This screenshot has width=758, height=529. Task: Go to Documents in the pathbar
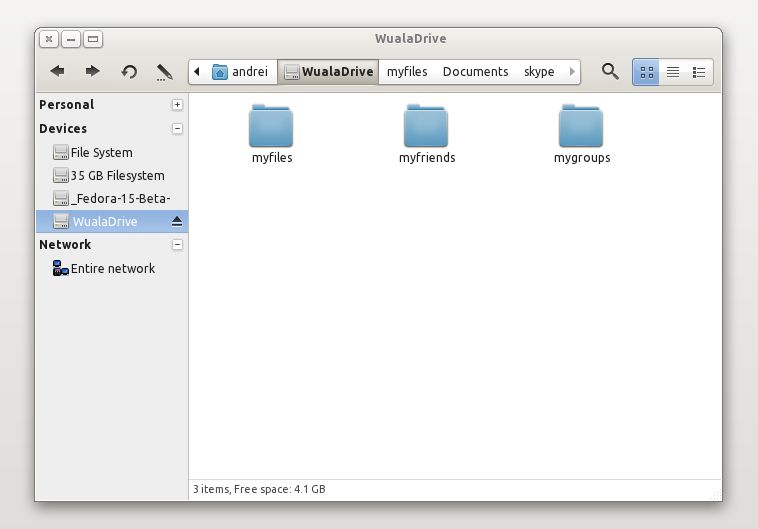tap(475, 72)
